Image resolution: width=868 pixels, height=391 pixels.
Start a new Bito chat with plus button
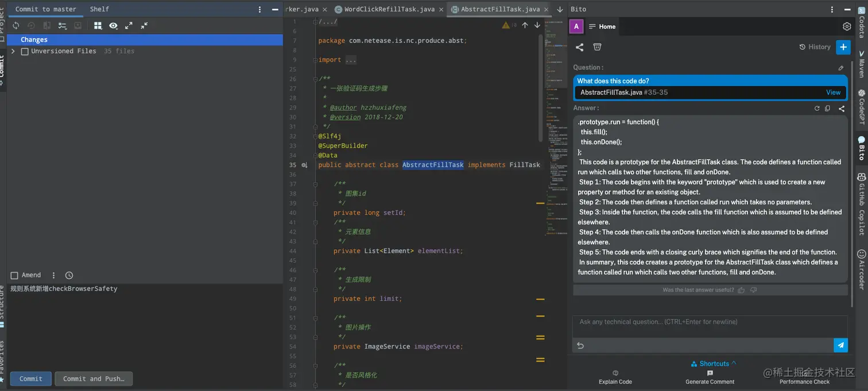(x=843, y=47)
